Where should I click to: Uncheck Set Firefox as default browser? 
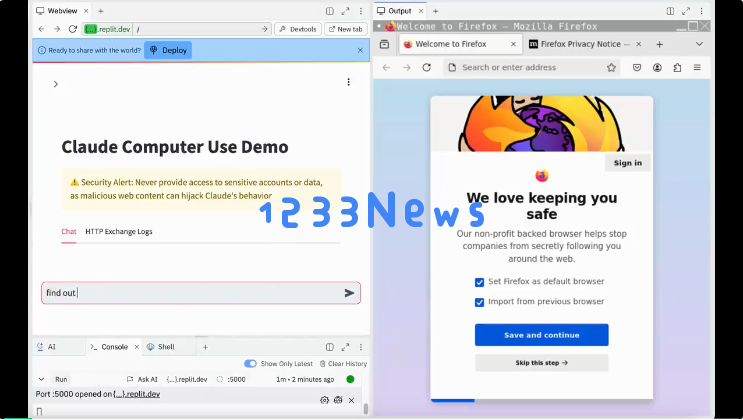click(x=480, y=283)
